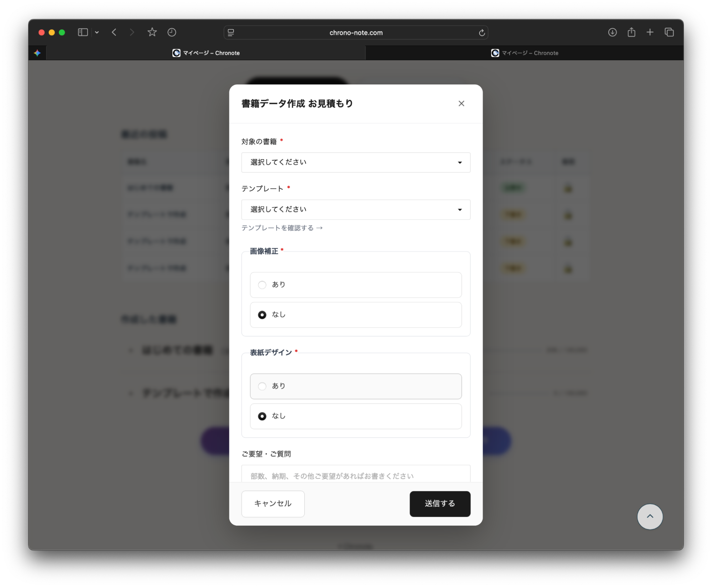This screenshot has height=588, width=712.
Task: Select the left マイページ – Chronote tab
Action: pos(207,53)
